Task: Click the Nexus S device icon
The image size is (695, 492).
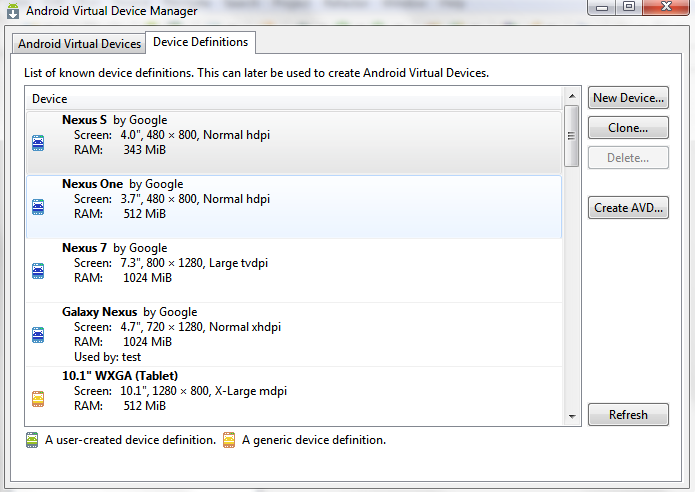Action: point(38,143)
